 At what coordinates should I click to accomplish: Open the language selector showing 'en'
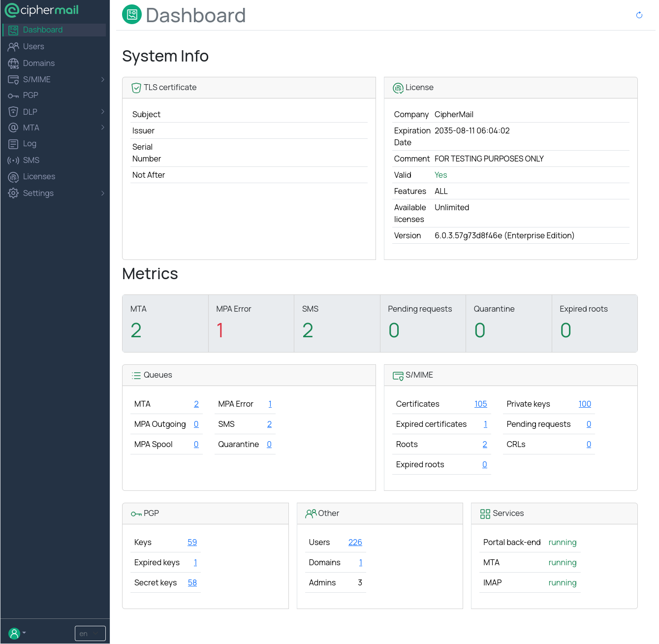coord(90,633)
